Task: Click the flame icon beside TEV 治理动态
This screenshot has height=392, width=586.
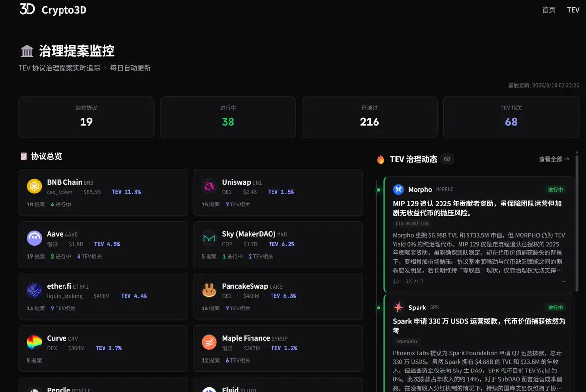Action: point(381,159)
